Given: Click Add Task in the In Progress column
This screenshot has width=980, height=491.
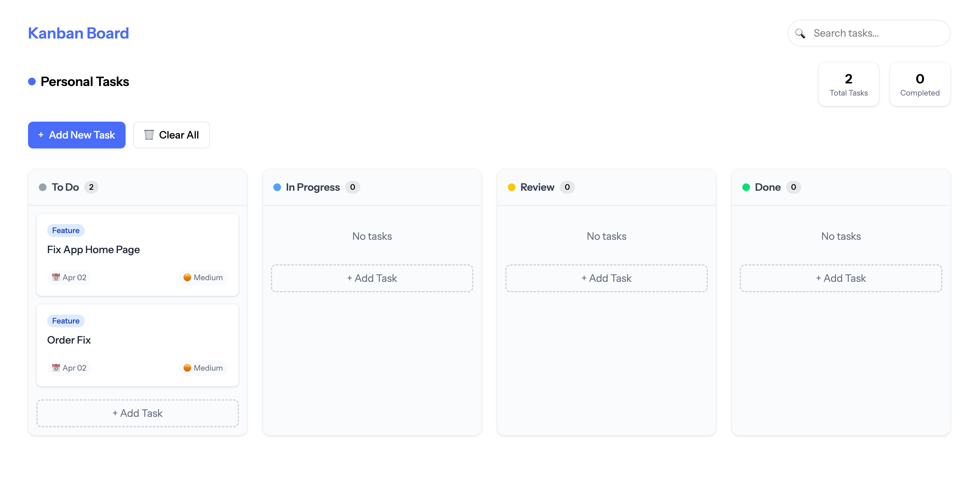Looking at the screenshot, I should (x=372, y=278).
